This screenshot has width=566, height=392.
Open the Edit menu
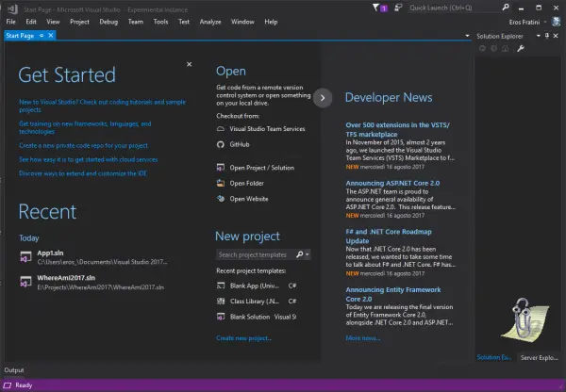click(x=31, y=22)
